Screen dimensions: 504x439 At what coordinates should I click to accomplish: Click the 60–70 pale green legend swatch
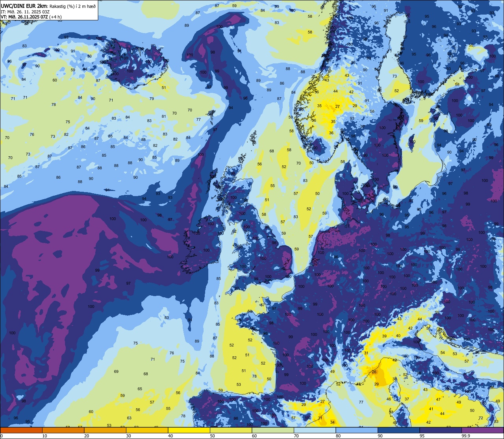tap(273, 430)
